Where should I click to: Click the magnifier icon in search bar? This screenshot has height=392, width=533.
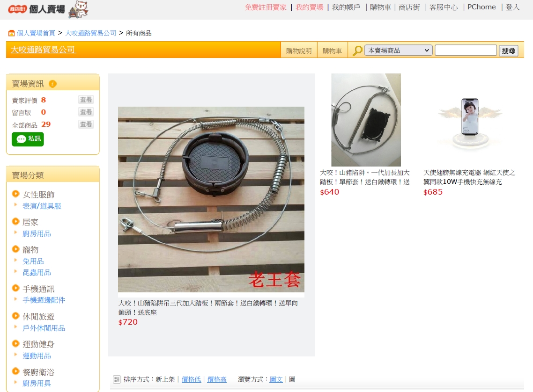tap(357, 51)
